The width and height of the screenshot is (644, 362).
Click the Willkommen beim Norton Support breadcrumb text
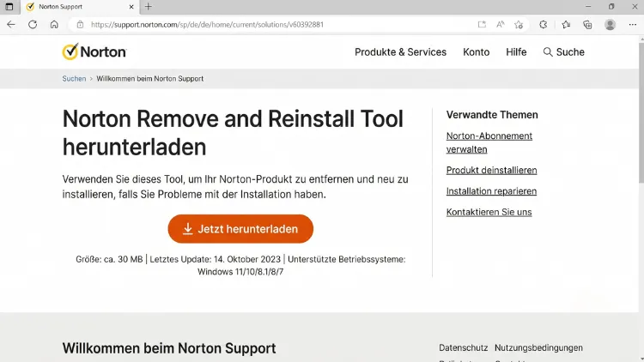(150, 79)
